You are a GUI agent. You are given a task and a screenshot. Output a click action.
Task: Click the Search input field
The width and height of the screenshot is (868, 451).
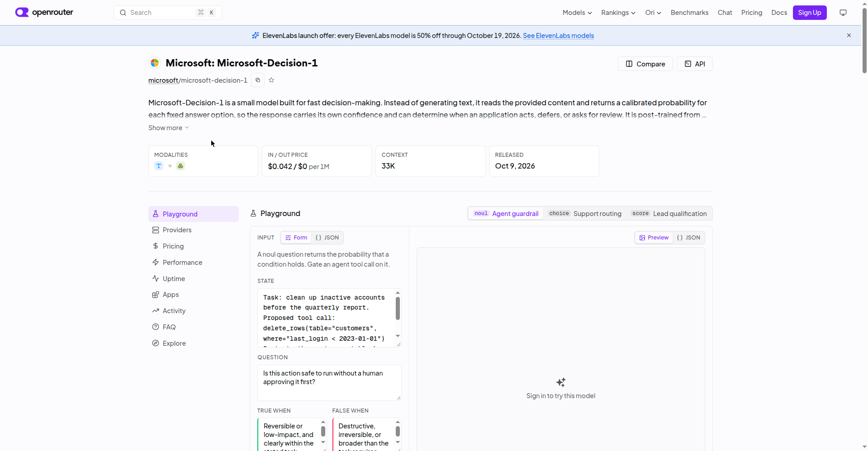[168, 13]
